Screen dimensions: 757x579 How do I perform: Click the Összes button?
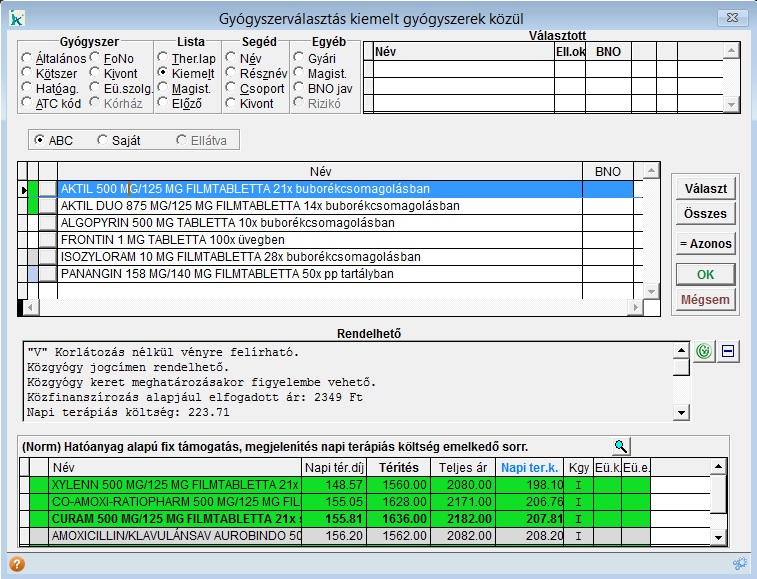click(705, 213)
